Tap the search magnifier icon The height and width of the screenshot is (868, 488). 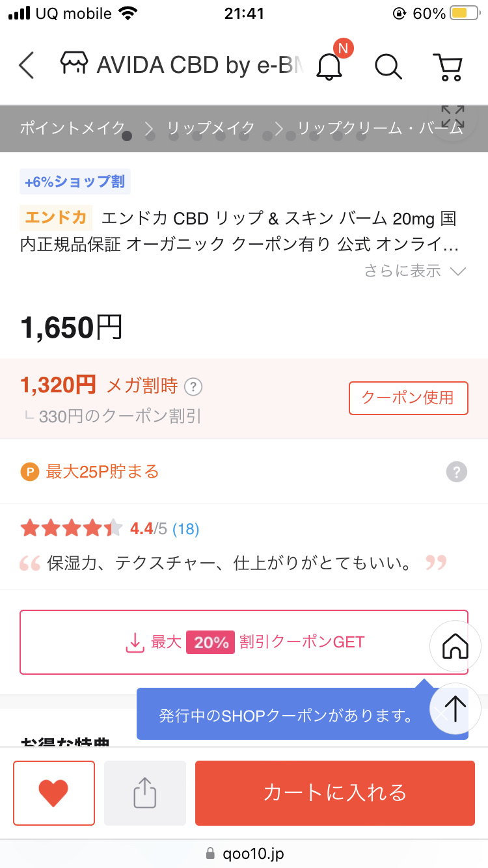(x=388, y=66)
